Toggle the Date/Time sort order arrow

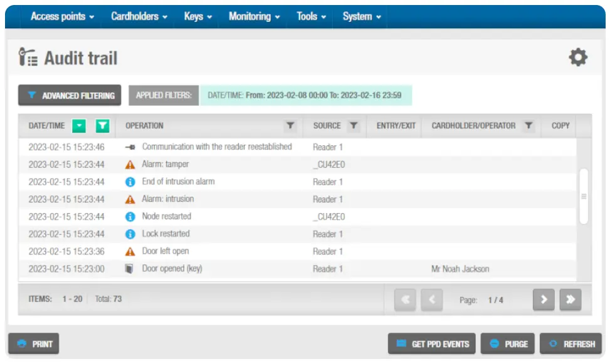point(78,126)
